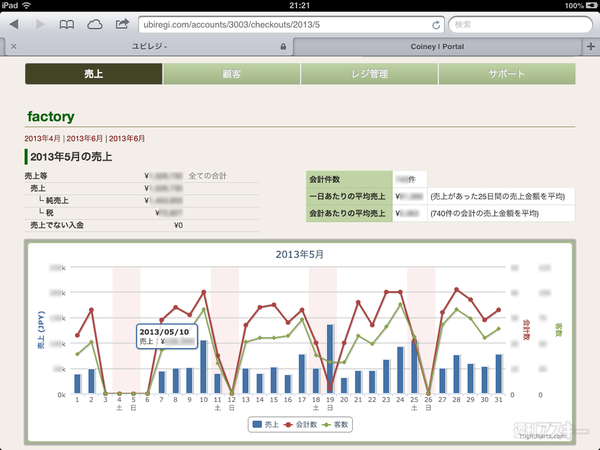Tap the Safari forward arrow
The image size is (600, 450).
click(x=40, y=24)
